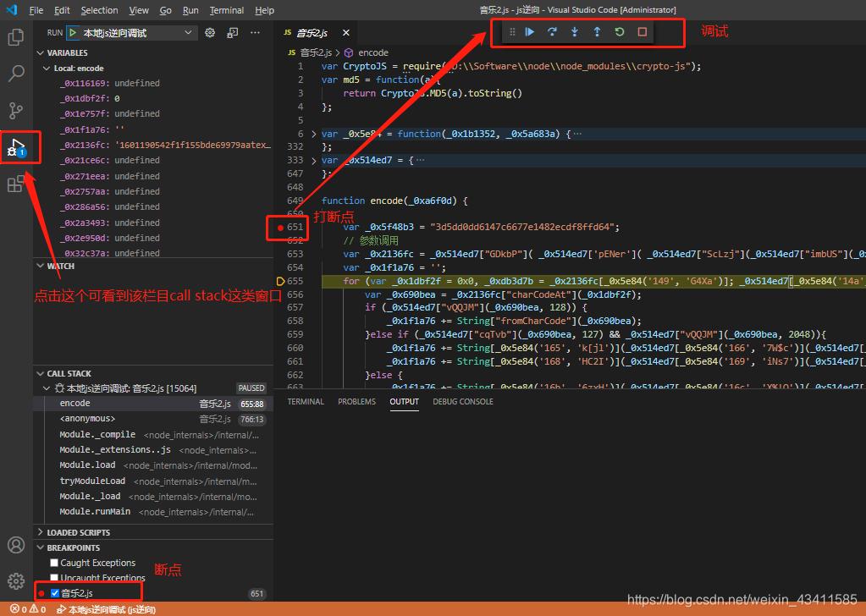The width and height of the screenshot is (866, 616).
Task: Open Debug Console via RUN header icon
Action: click(x=233, y=33)
